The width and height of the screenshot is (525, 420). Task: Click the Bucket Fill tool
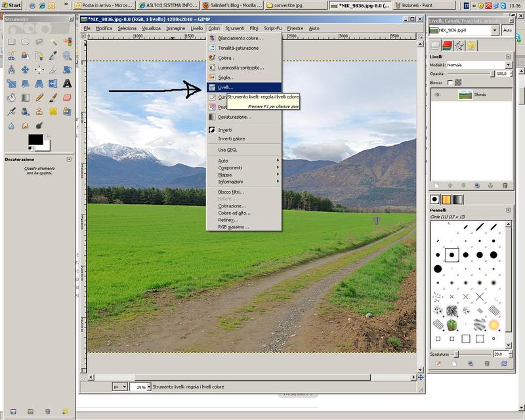pos(11,97)
